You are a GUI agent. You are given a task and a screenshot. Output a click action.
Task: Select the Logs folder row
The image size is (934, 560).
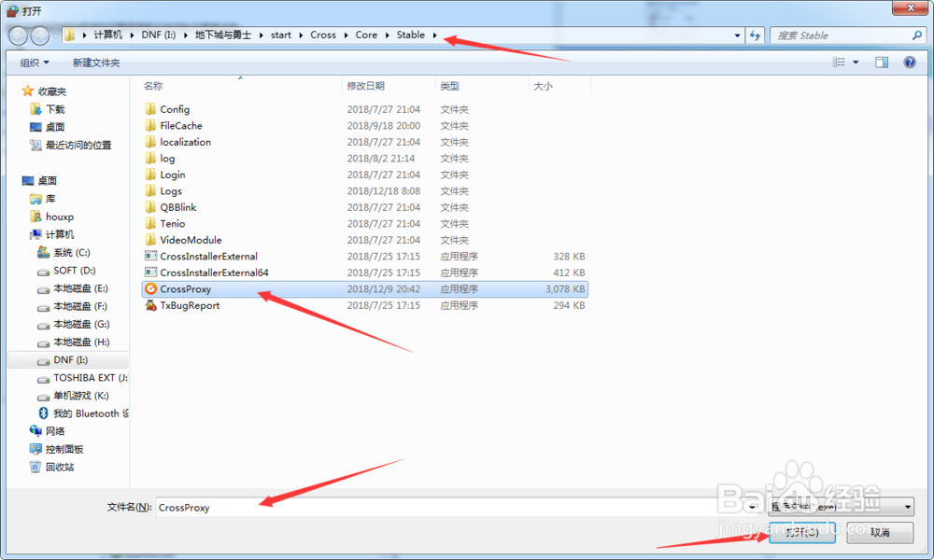[364, 191]
